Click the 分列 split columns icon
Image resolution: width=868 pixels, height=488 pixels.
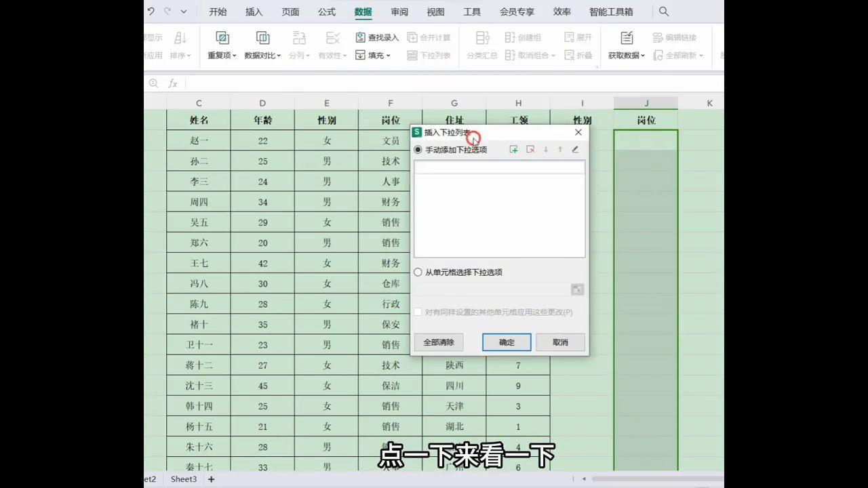coord(298,38)
